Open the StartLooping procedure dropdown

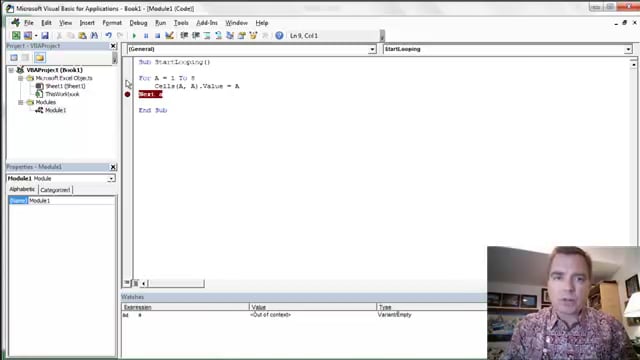pyautogui.click(x=628, y=49)
